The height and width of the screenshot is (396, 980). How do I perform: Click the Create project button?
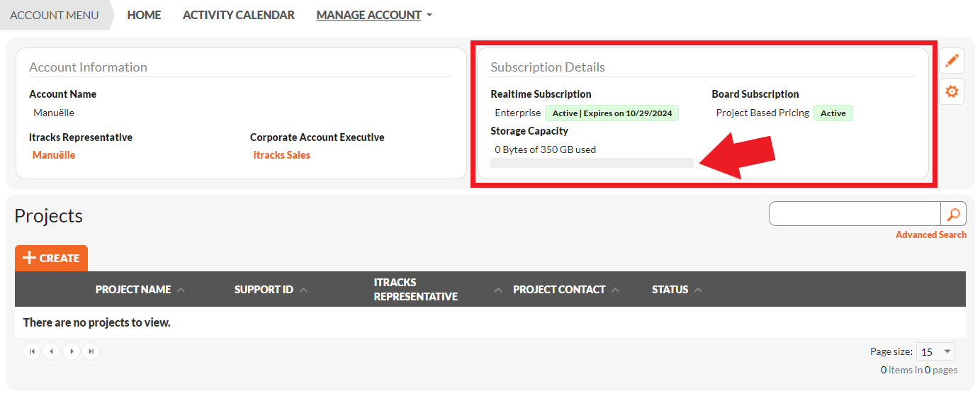(51, 258)
